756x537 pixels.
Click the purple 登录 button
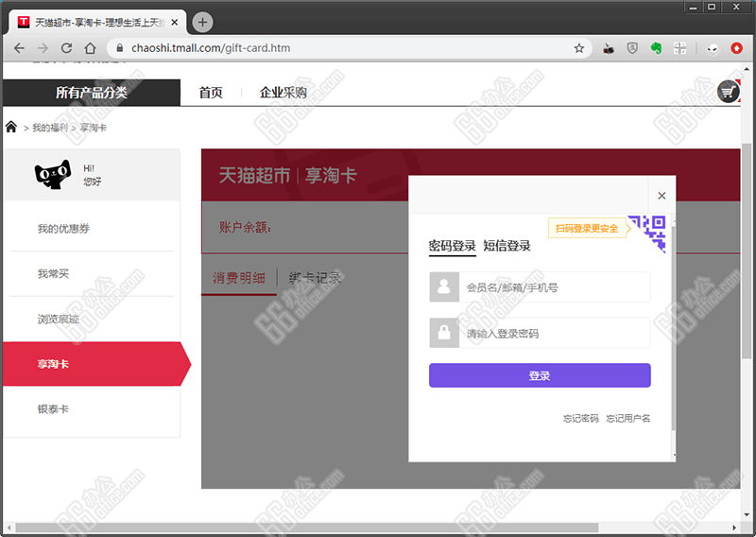pyautogui.click(x=540, y=375)
